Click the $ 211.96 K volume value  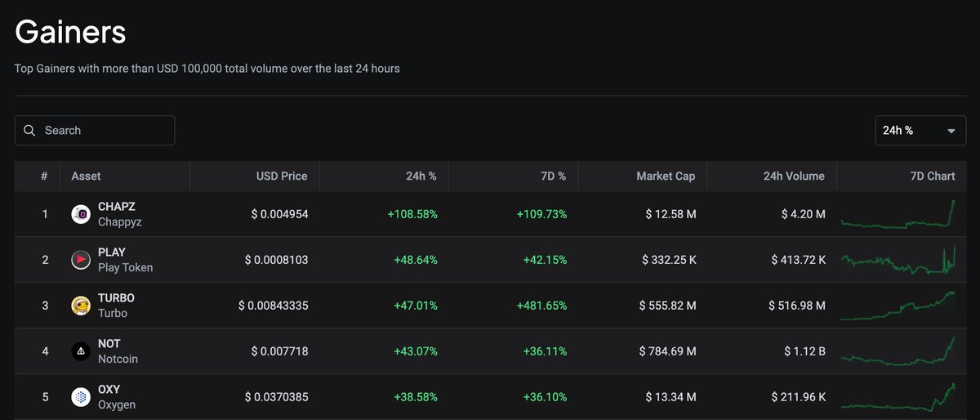pos(798,397)
